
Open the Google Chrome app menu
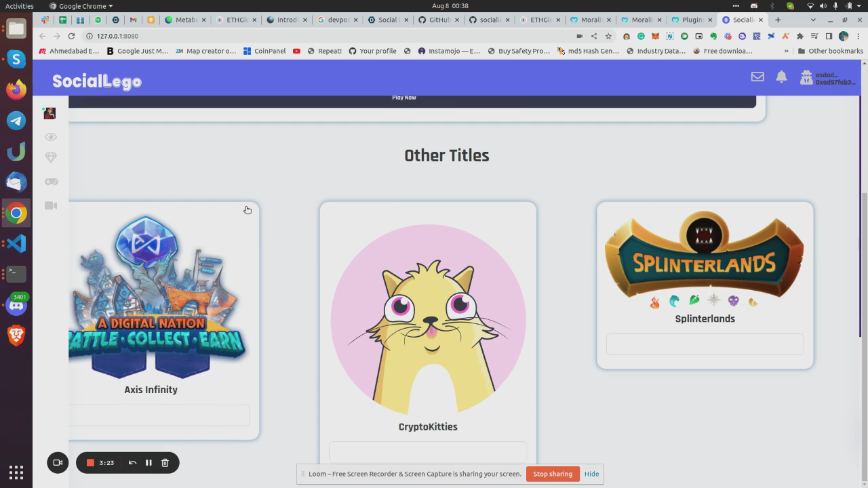click(x=81, y=5)
